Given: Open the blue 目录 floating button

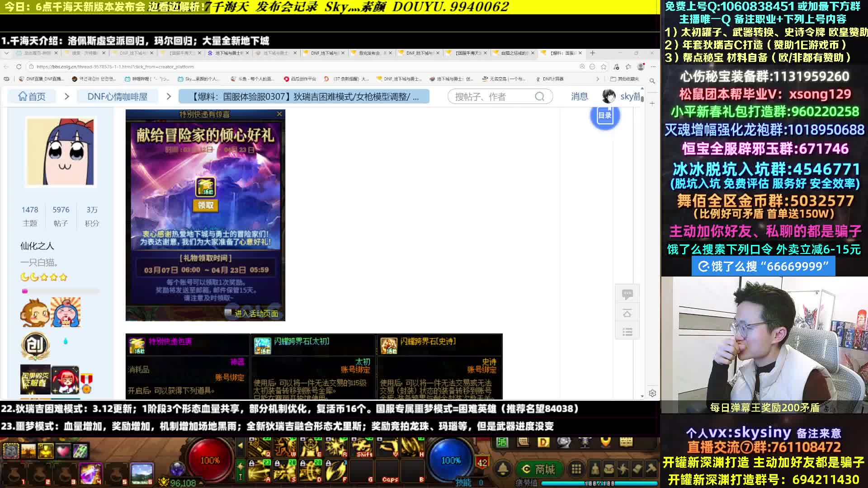Looking at the screenshot, I should coord(604,116).
